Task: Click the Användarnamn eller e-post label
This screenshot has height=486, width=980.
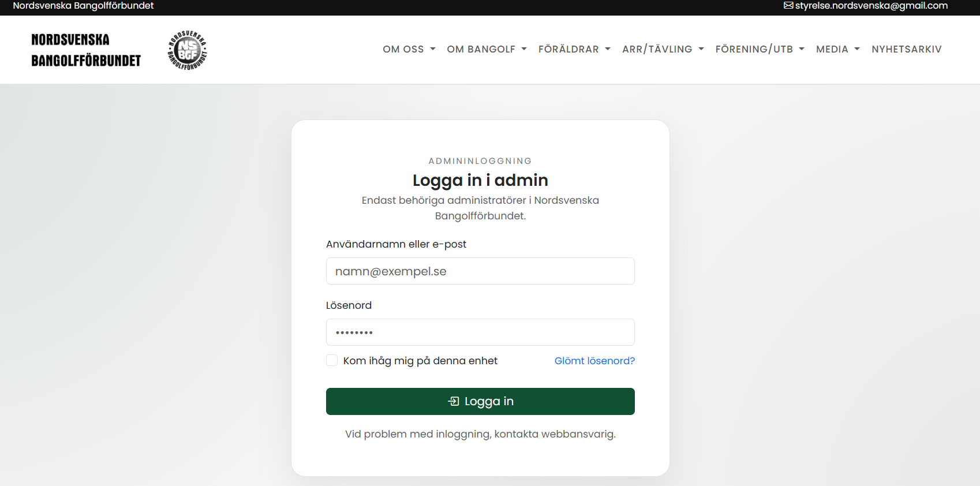Action: click(x=396, y=244)
